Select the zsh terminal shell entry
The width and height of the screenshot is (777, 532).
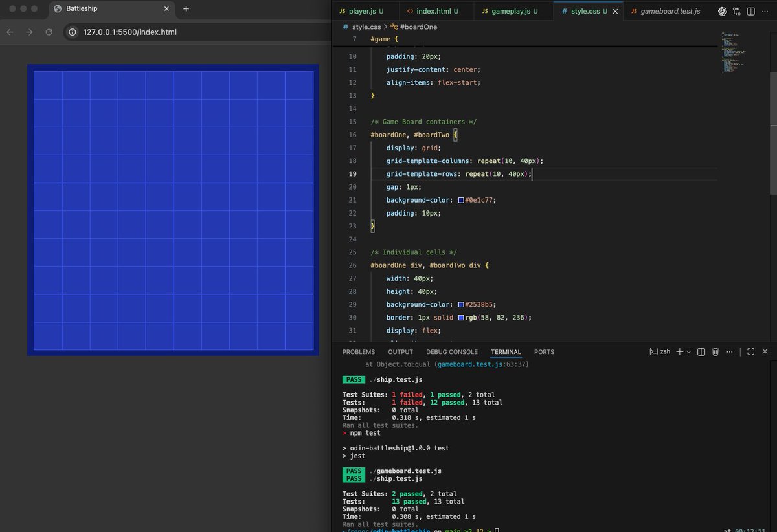coord(660,351)
